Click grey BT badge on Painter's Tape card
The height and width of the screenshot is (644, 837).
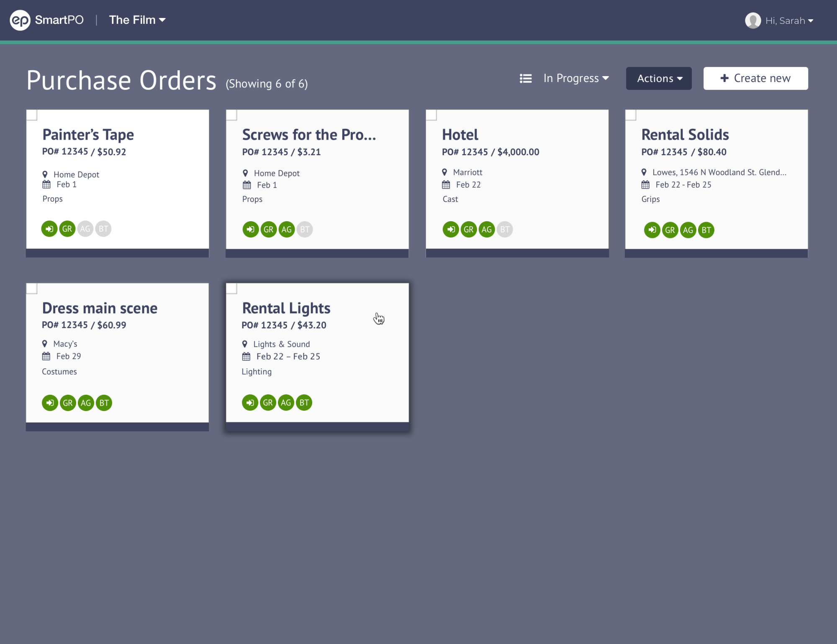pyautogui.click(x=103, y=229)
